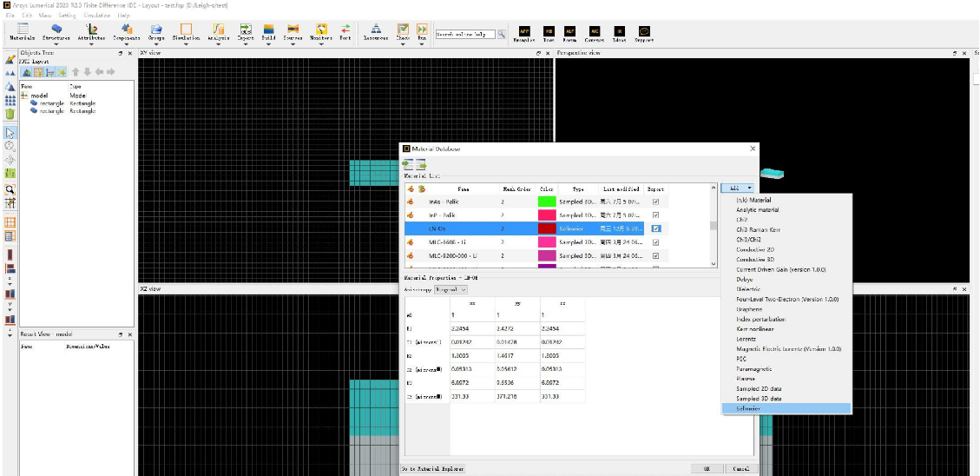
Task: Toggle Export checkbox for MLC-9200-000 row
Action: (x=655, y=256)
